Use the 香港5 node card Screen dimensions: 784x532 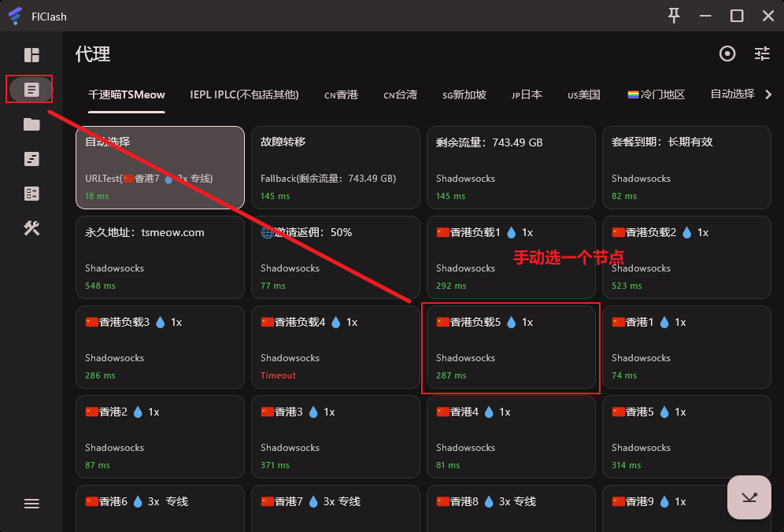(x=686, y=437)
